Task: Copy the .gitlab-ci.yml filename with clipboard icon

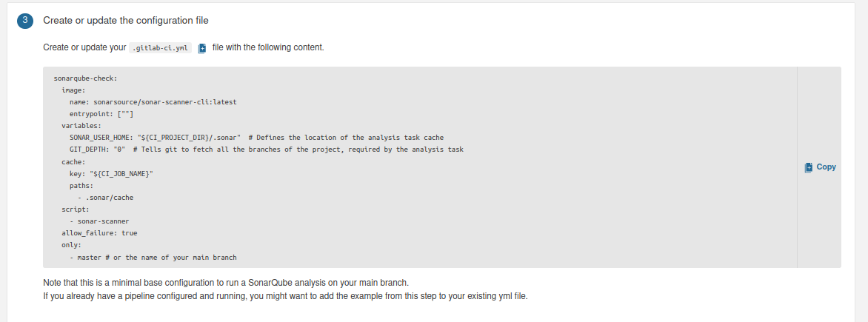Action: pos(202,48)
